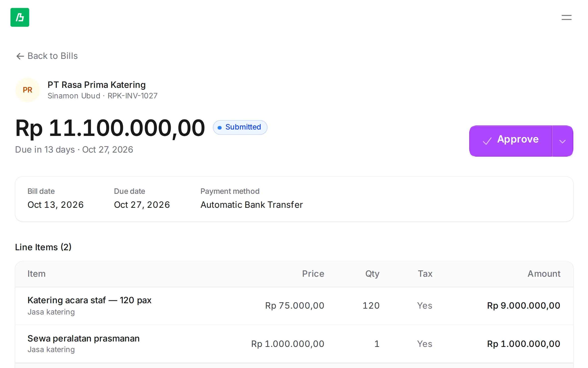Select the Sewa peralatan prasmanan line item
Screen dimensions: 588x368
point(294,344)
